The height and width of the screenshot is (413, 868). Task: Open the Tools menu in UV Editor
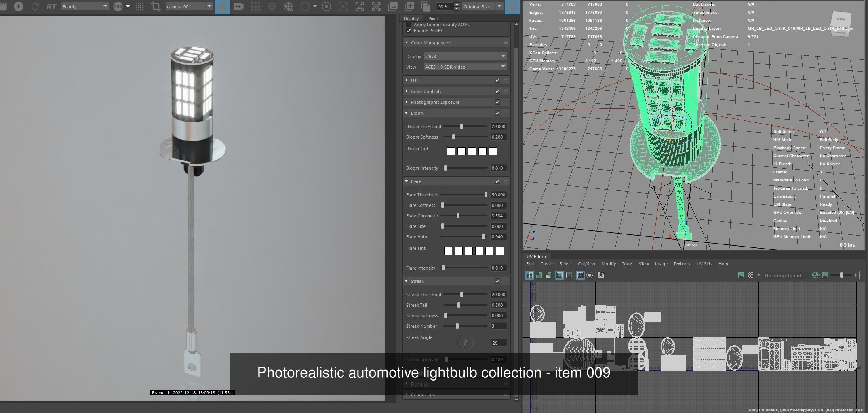tap(627, 264)
